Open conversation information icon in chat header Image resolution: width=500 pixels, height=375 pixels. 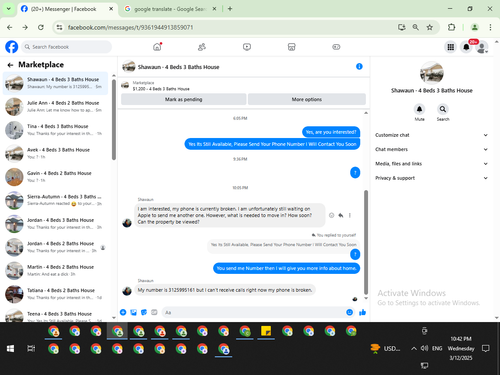click(359, 67)
